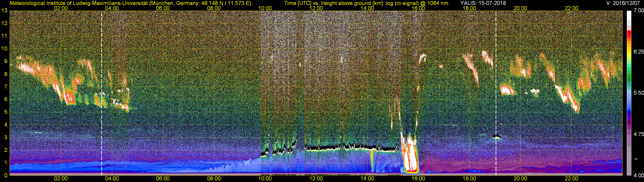Click the height axis label '9.'
Screen dimensions: 644x182
click(6, 61)
